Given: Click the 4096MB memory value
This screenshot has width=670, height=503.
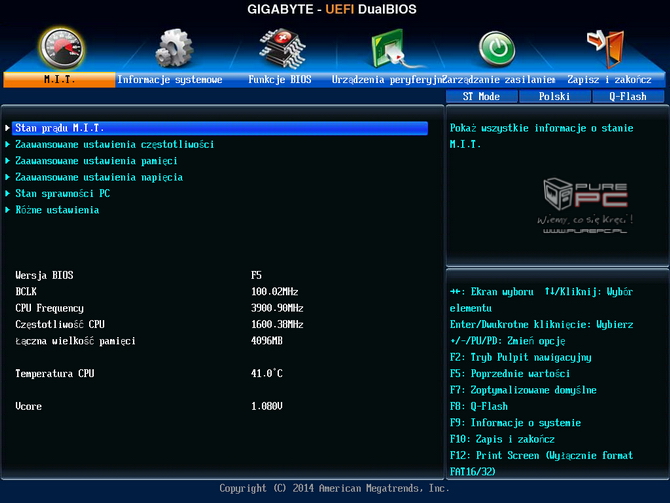Looking at the screenshot, I should click(267, 341).
